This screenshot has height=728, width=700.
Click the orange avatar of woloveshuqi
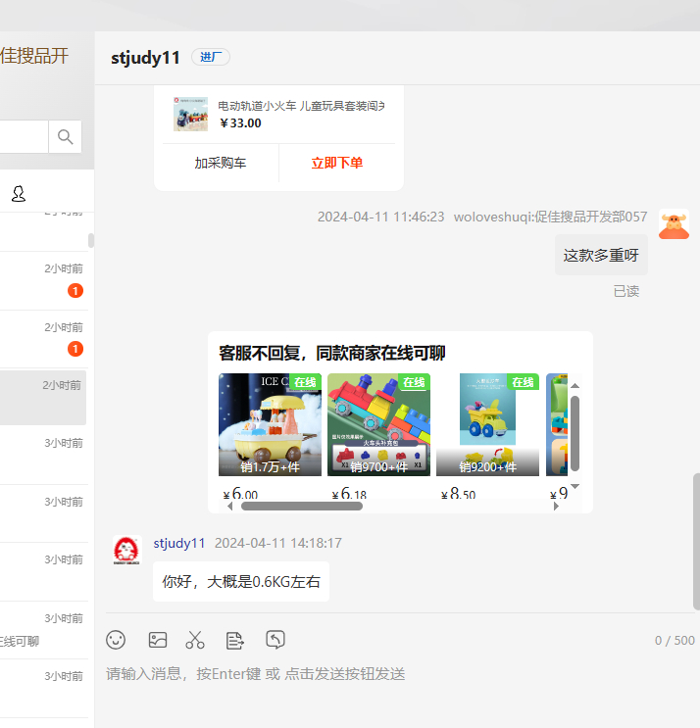pos(674,224)
